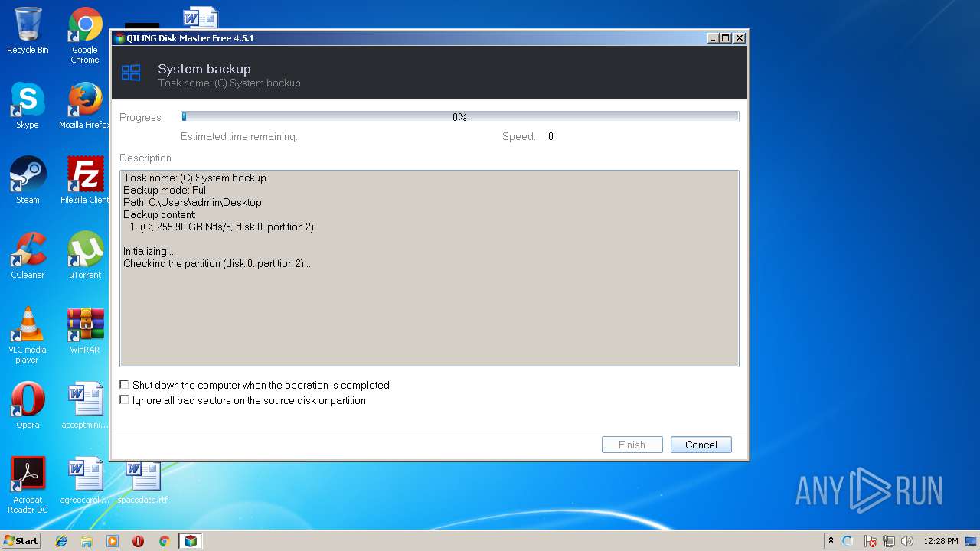
Task: Open the Windows Start menu
Action: [x=21, y=541]
